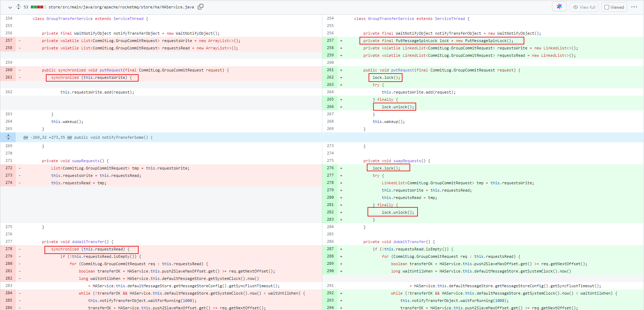
Task: Click removed waitForRunning(1000) line 285
Action: tap(142, 301)
